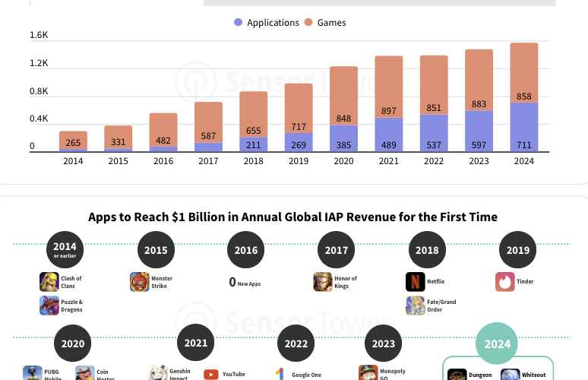588x380 pixels.
Task: Click the Monster Strike app icon
Action: [140, 282]
